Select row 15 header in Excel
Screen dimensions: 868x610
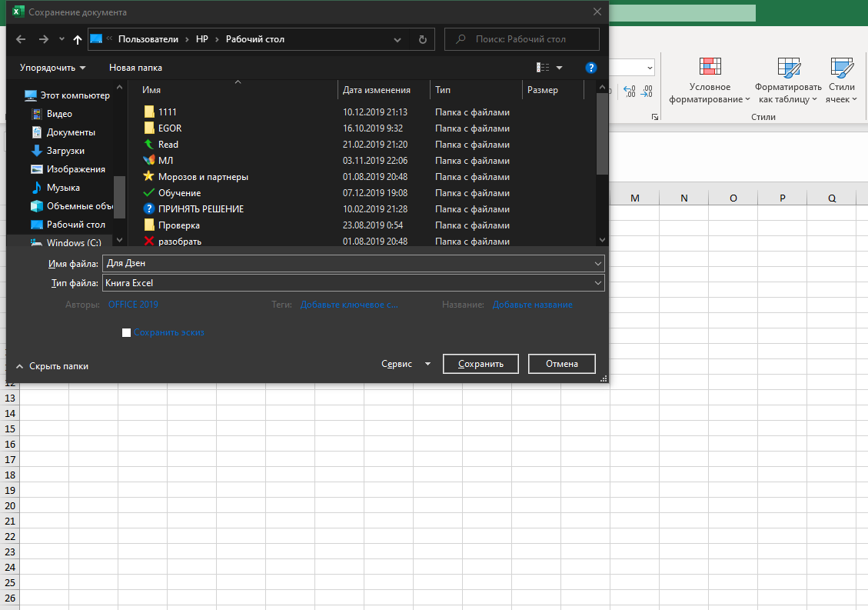(10, 428)
